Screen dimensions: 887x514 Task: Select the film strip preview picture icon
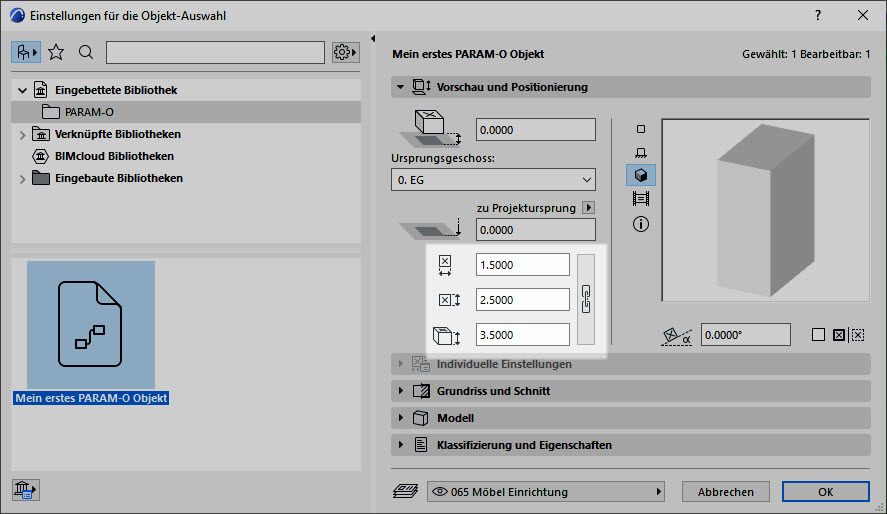(x=641, y=198)
